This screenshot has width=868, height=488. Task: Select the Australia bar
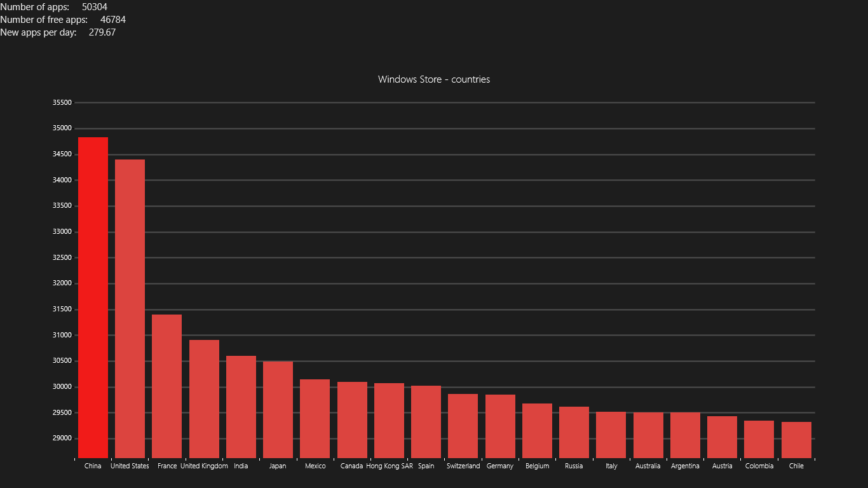[648, 435]
